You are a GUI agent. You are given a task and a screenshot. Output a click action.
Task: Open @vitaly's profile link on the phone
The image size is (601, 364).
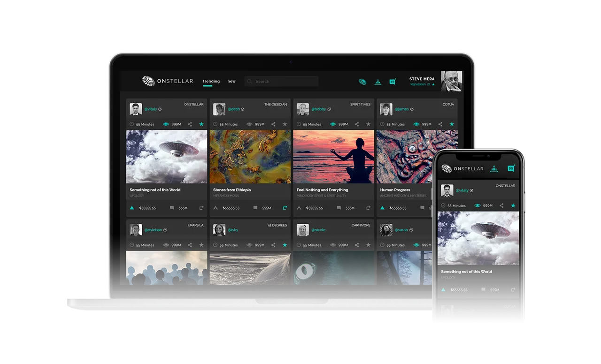pyautogui.click(x=462, y=190)
